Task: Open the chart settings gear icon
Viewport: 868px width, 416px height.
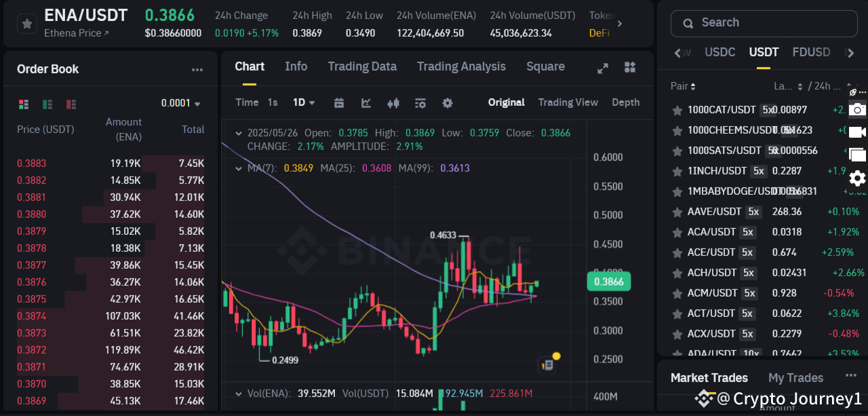Action: point(447,102)
